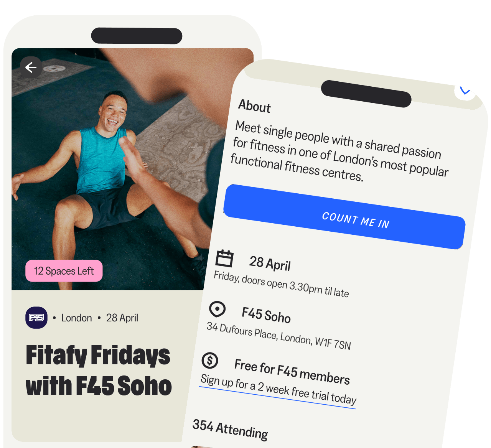Click the dollar coin icon

[210, 360]
